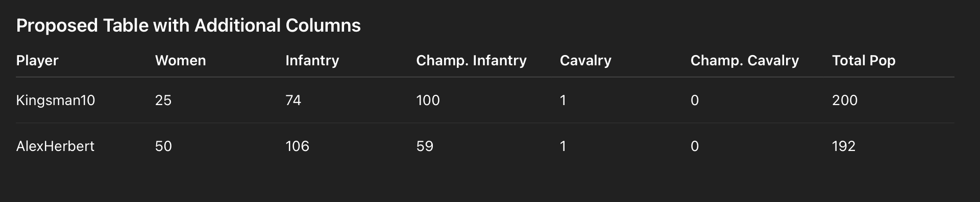Click the heading Proposed Table with Additional Columns

(x=188, y=26)
